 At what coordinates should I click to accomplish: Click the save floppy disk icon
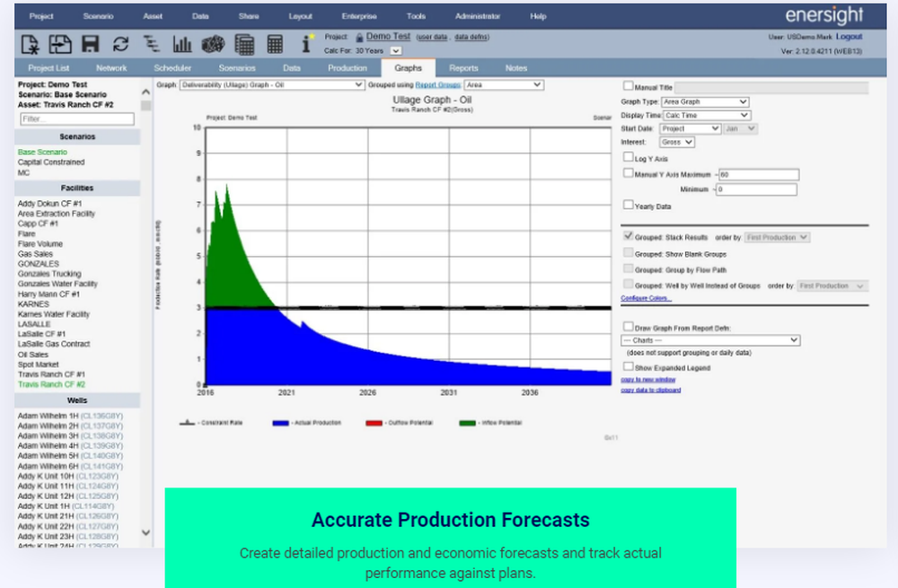pyautogui.click(x=91, y=44)
